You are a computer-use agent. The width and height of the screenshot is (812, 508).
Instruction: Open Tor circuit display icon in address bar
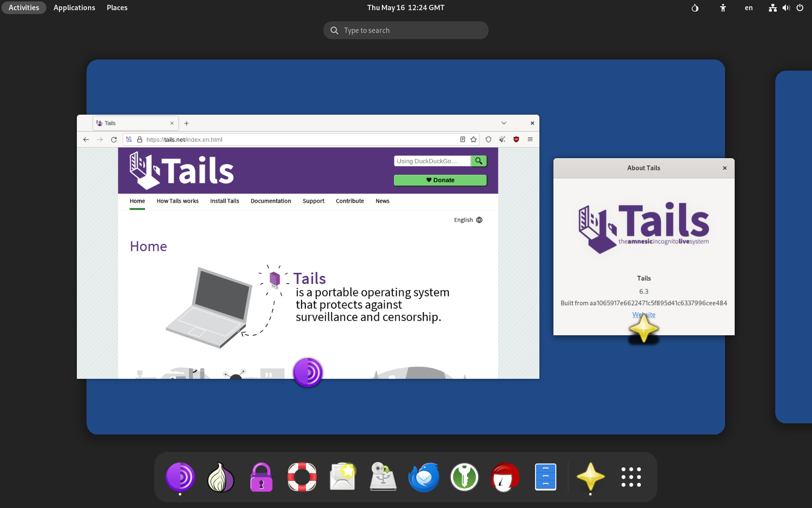[x=129, y=139]
